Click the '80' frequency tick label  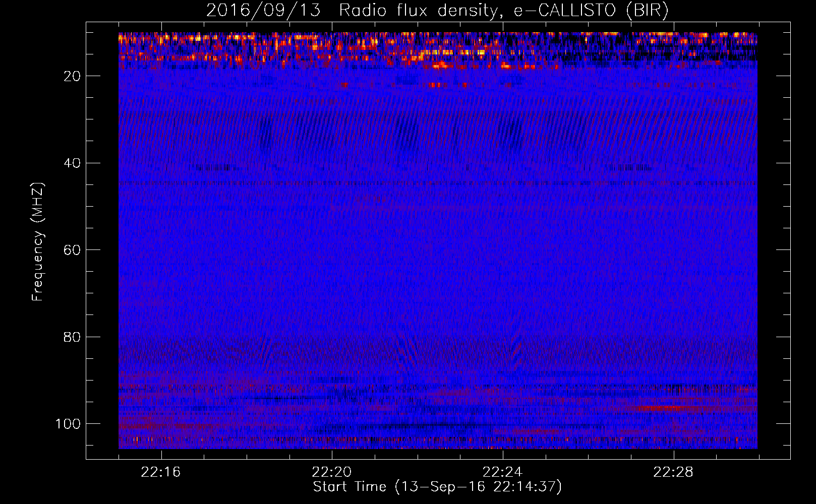(73, 337)
